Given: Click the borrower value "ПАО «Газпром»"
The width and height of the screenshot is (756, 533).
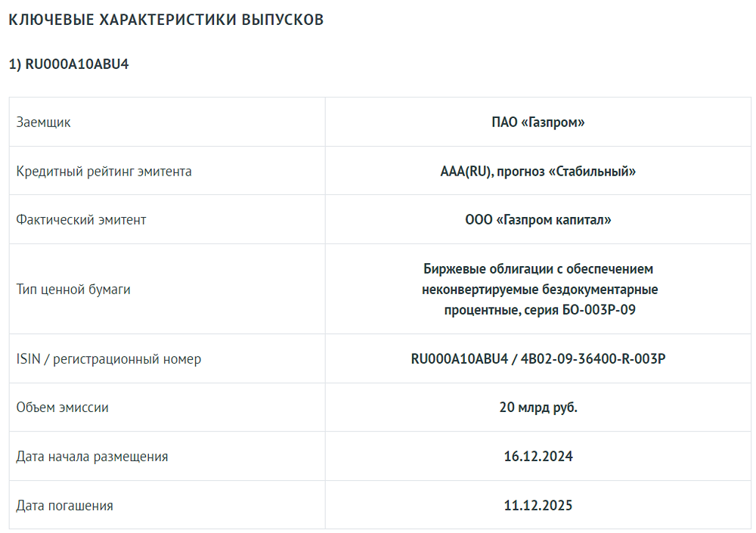Looking at the screenshot, I should [x=538, y=122].
